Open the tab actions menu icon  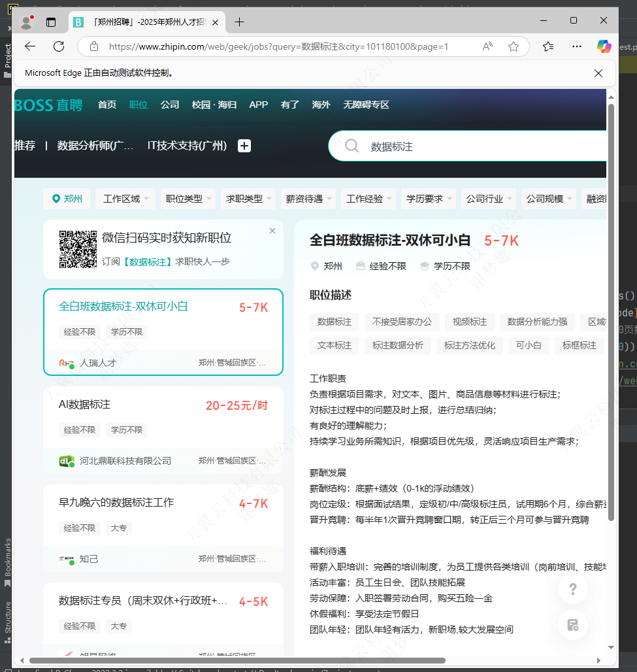[x=51, y=22]
